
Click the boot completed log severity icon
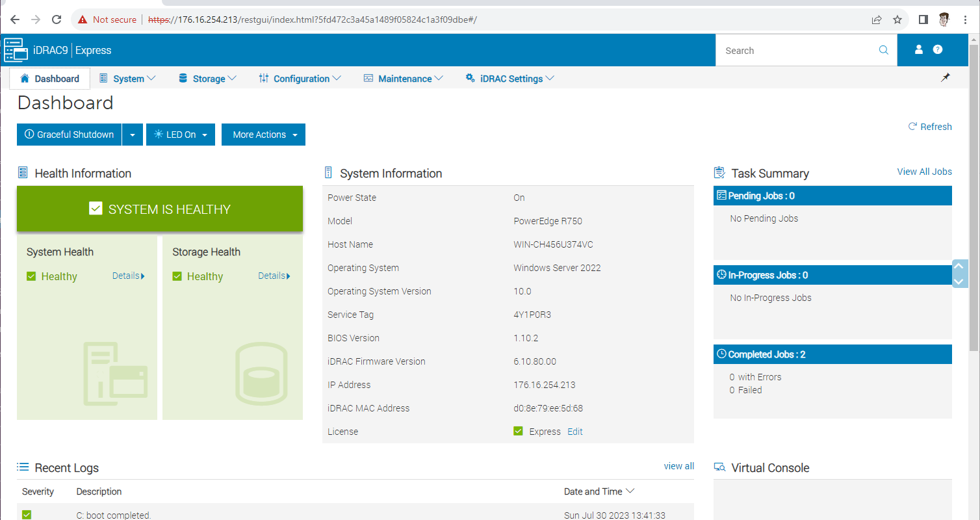(x=27, y=515)
